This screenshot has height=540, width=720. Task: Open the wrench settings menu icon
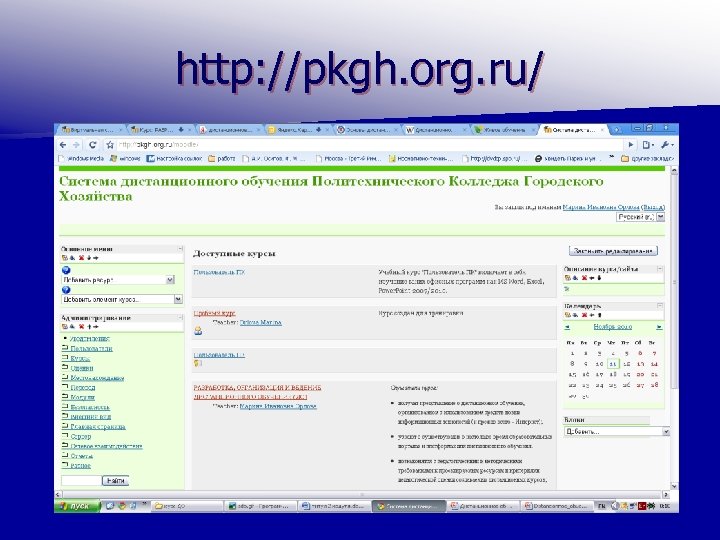pos(667,145)
